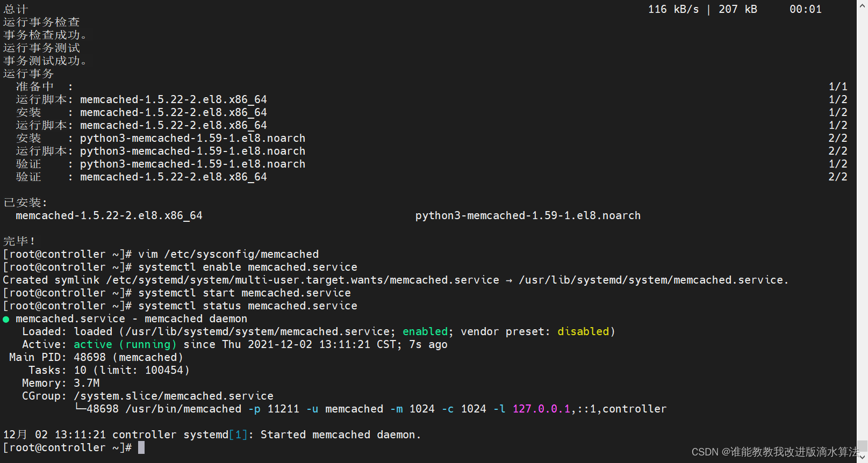Screen dimensions: 868x463
Task: Click installed package 'python3-memcached-1.59-1.el8.noarch' in summary
Action: click(x=528, y=215)
